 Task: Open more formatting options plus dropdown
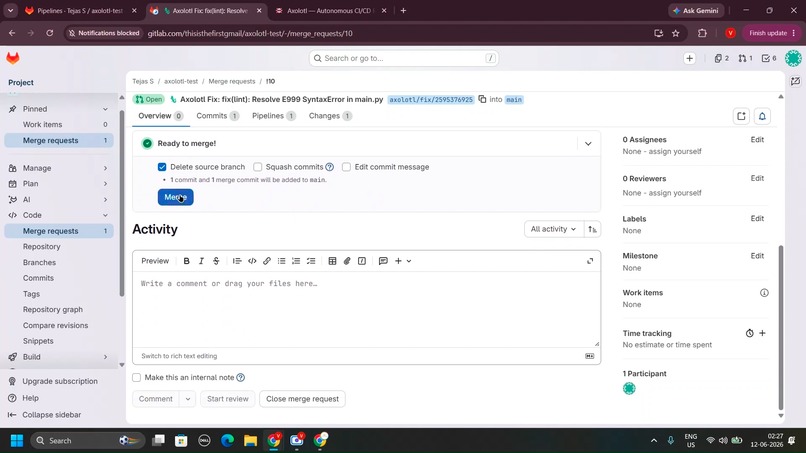pos(403,261)
